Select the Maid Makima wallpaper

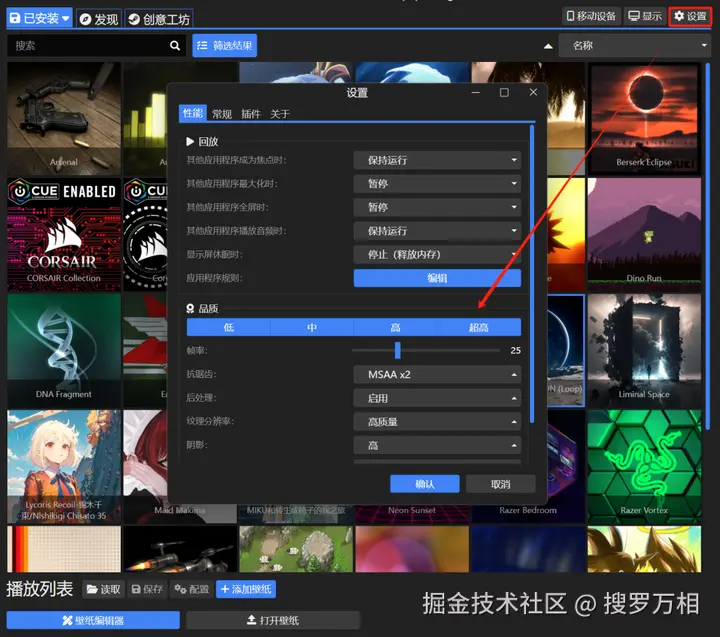pyautogui.click(x=146, y=467)
